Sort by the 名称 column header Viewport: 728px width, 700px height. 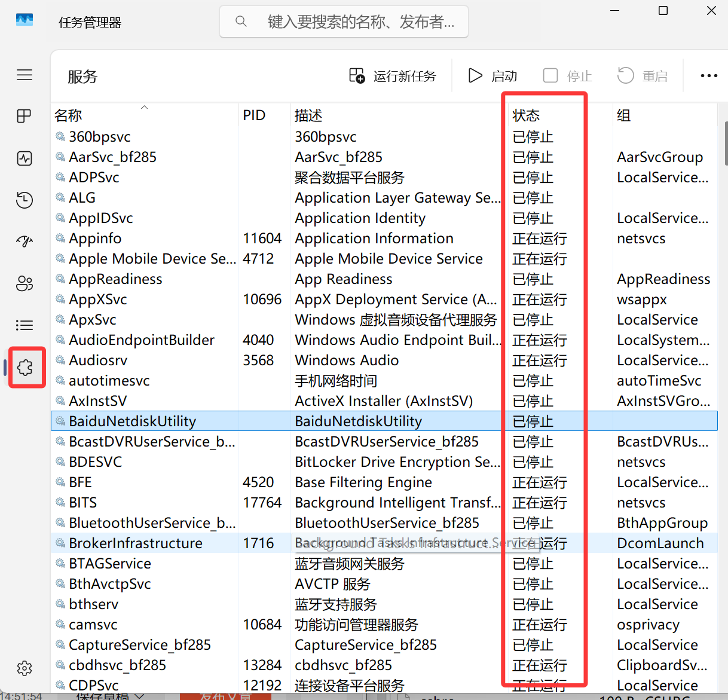click(145, 115)
